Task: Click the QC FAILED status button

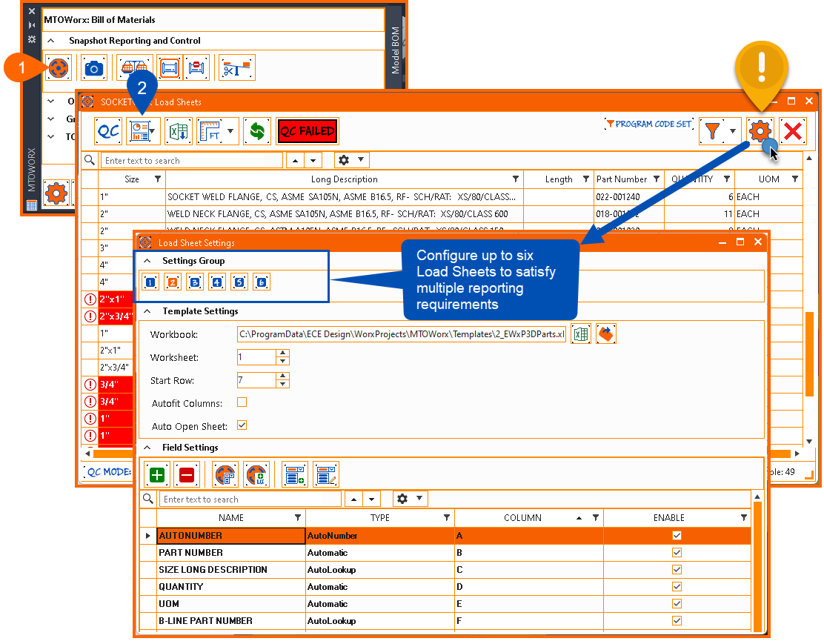Action: [x=307, y=131]
